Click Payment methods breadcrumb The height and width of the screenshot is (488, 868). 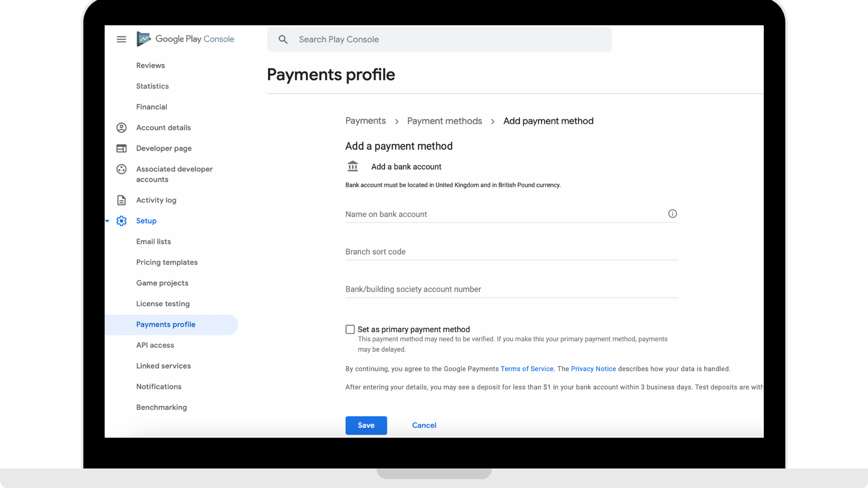tap(444, 121)
